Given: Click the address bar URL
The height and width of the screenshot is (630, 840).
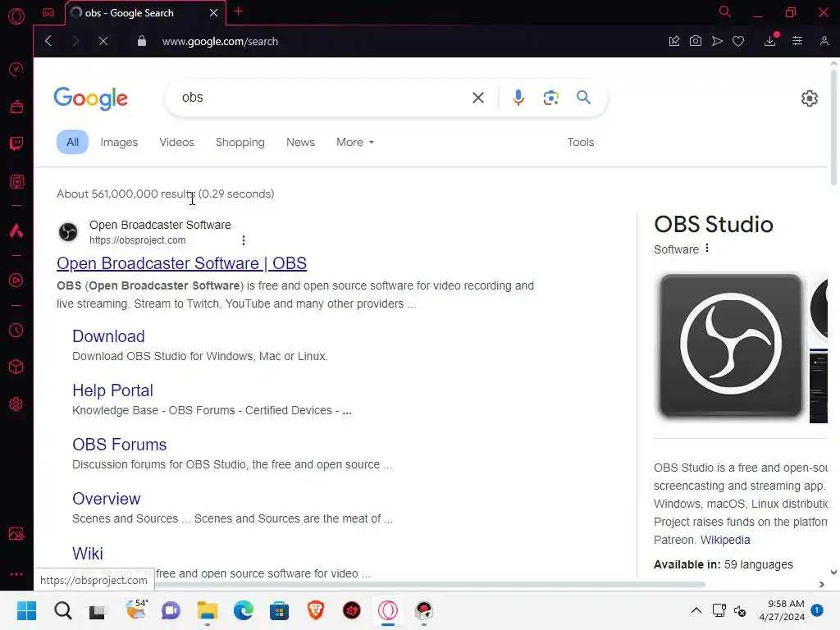Looking at the screenshot, I should click(x=220, y=41).
